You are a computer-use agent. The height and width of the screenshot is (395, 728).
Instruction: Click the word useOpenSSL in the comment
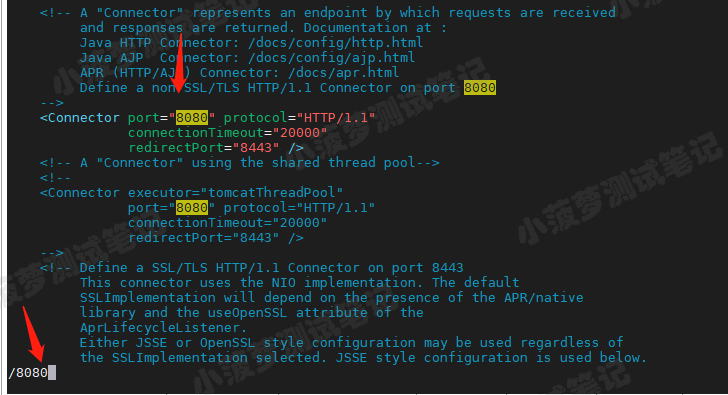(247, 312)
